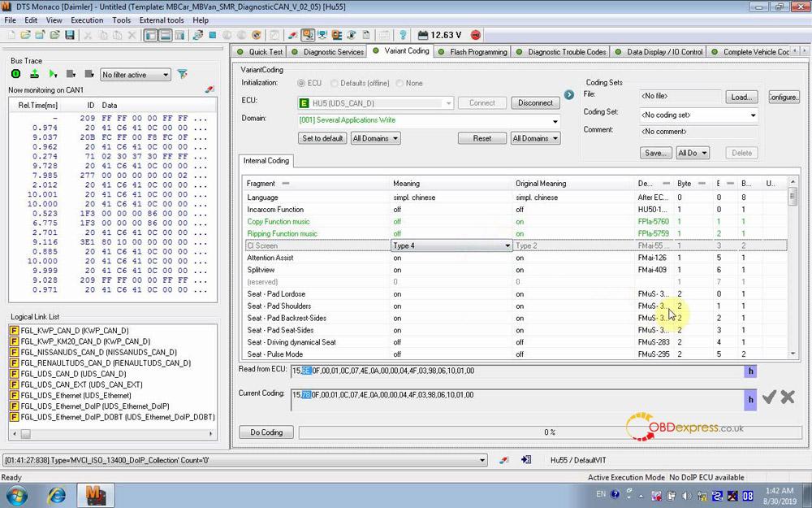The height and width of the screenshot is (508, 812).
Task: Click the red round icon beside the voltage
Action: click(x=475, y=35)
